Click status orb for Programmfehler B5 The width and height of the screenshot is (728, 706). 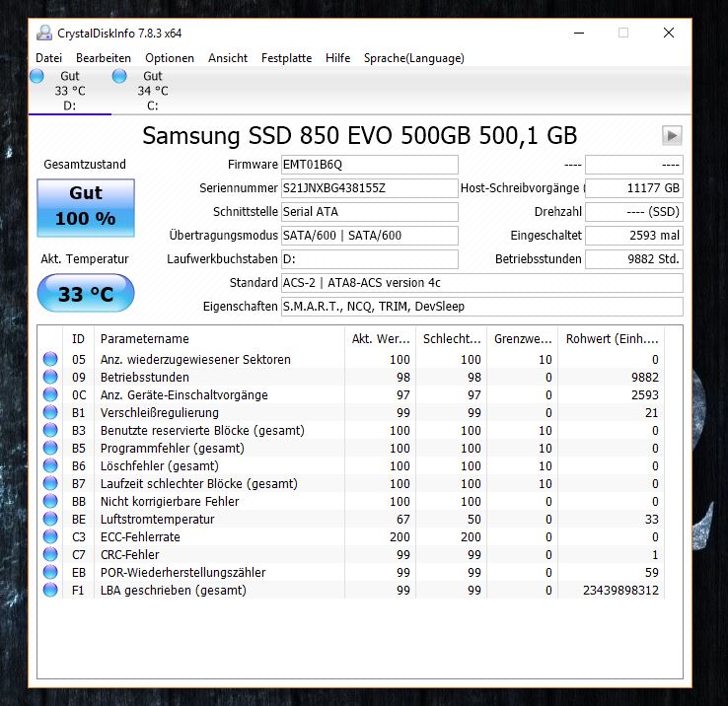(x=50, y=448)
